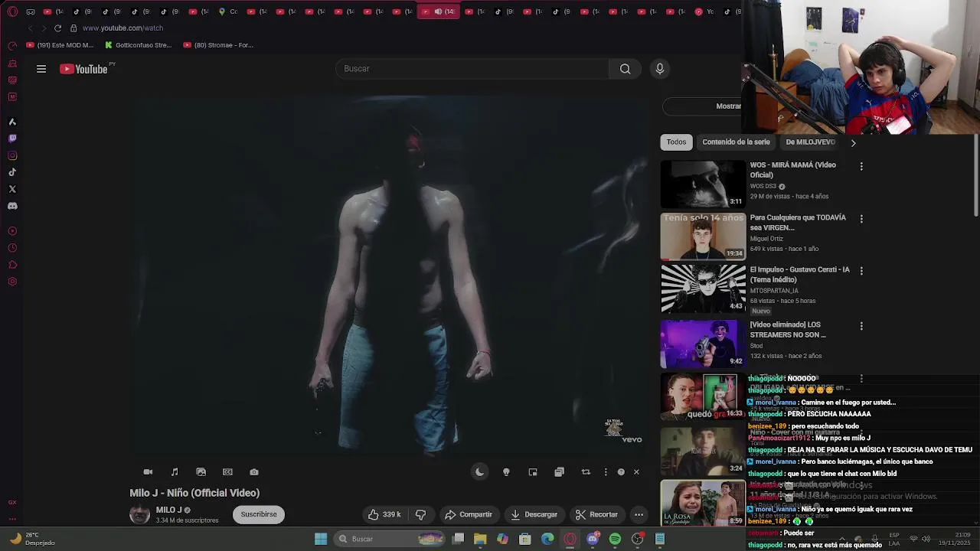Close the player extension toolbar
The image size is (980, 551).
pyautogui.click(x=636, y=472)
